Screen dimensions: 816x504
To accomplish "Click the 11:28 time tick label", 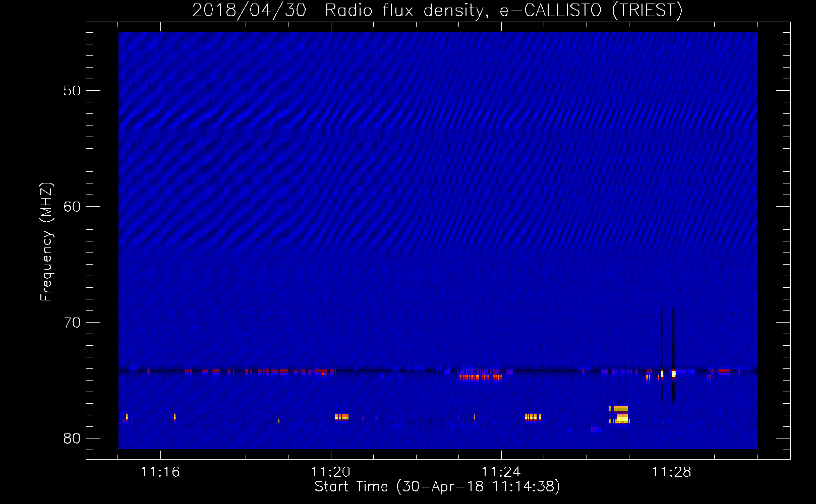I will tap(671, 472).
